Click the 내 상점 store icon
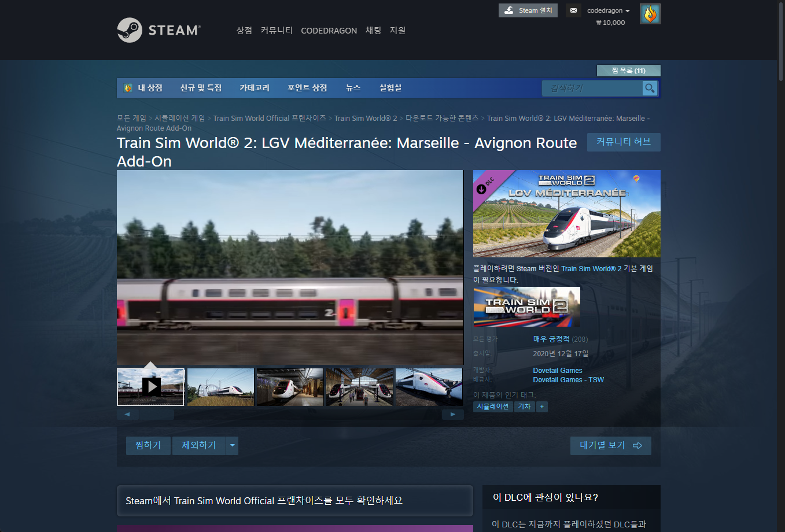Viewport: 785px width, 532px height. click(x=128, y=88)
